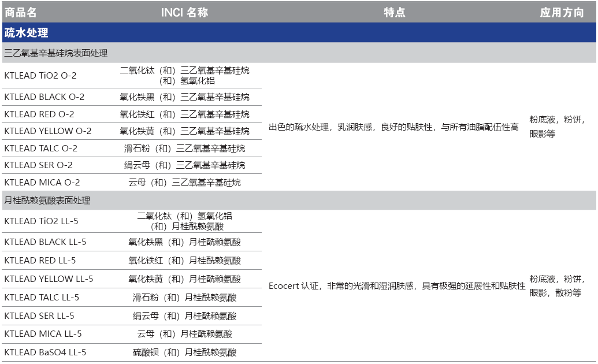Screen dimensions: 598x364
Task: Click product name KTLEAD YELLOW O-2
Action: 48,131
